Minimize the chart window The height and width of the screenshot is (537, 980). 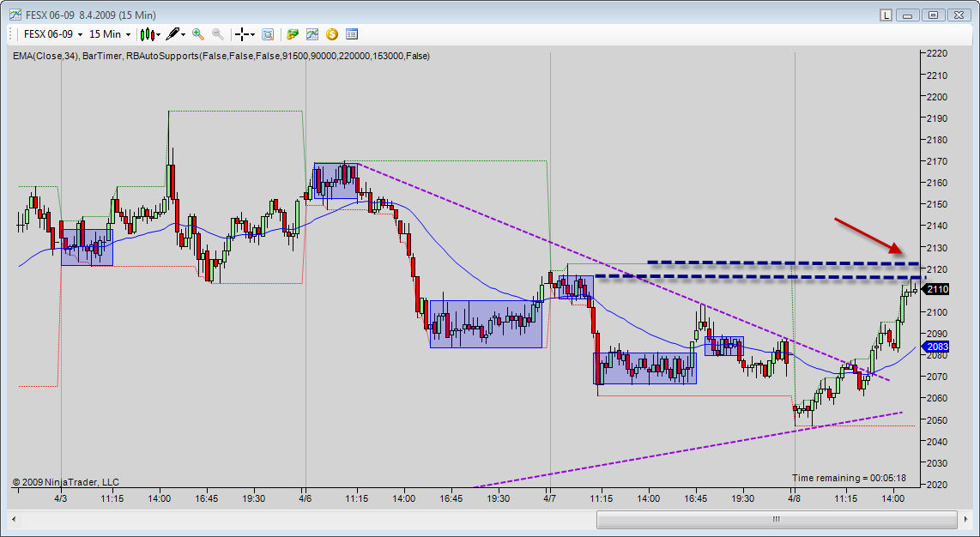pos(908,15)
